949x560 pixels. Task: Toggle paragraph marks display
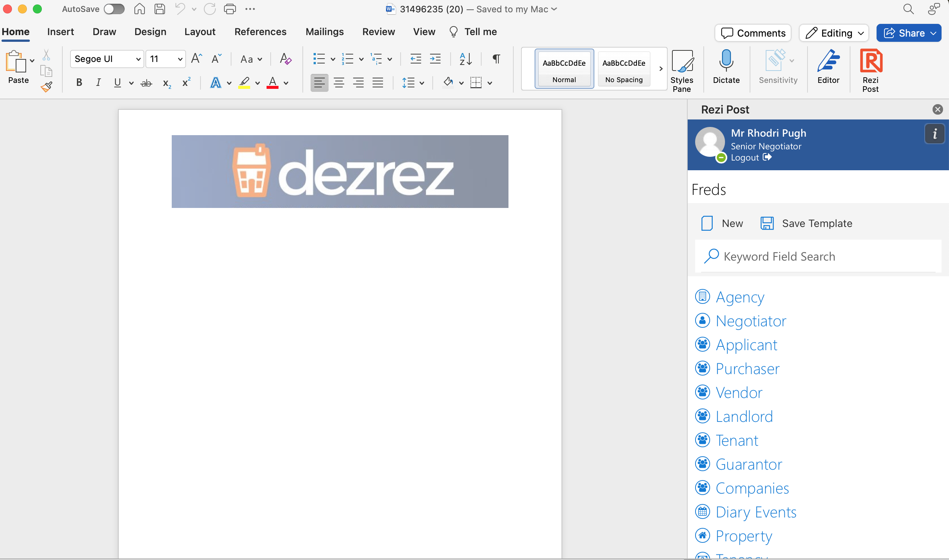coord(496,59)
